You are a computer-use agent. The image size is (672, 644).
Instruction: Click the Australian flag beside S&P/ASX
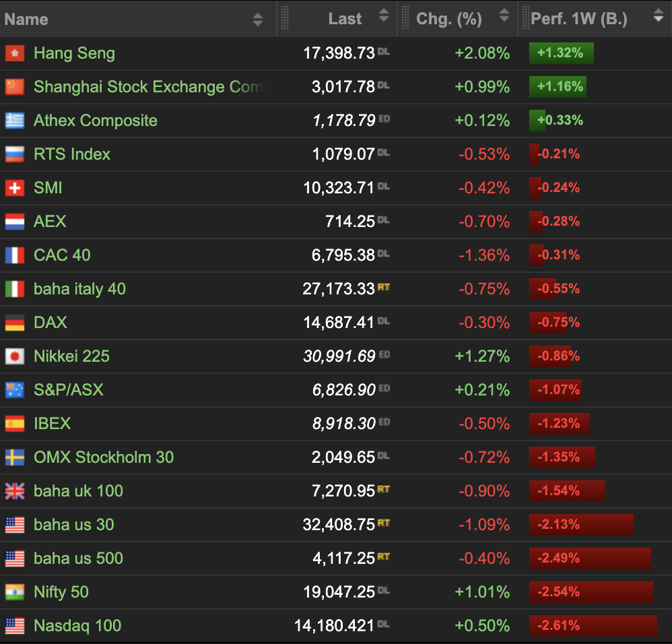[15, 390]
